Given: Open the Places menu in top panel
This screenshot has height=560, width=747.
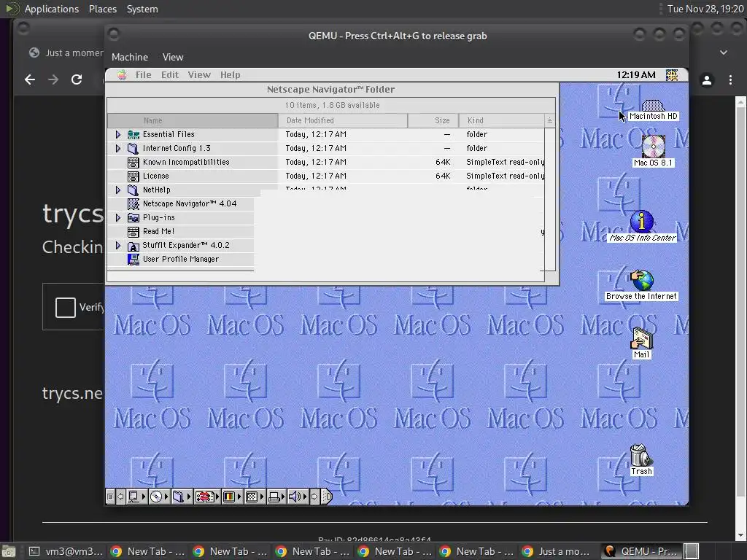Looking at the screenshot, I should tap(102, 9).
